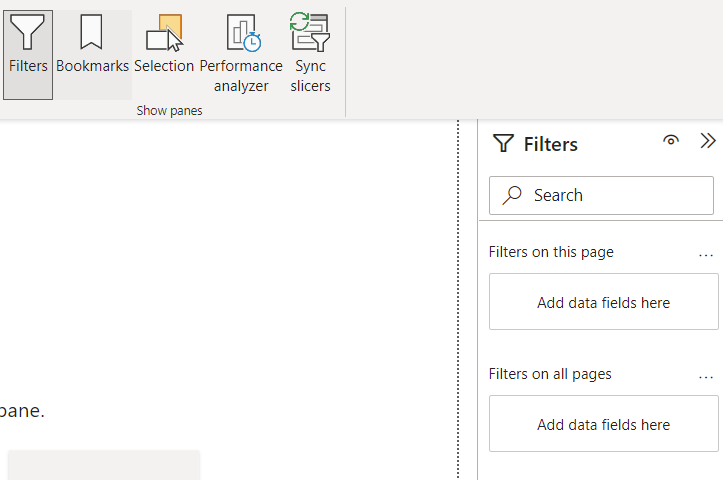The image size is (723, 480).
Task: Click the Show panes group label
Action: 169,111
